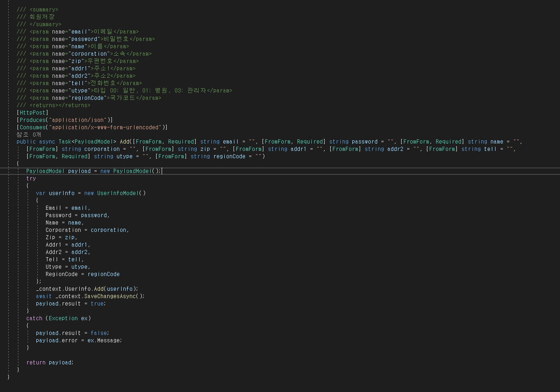Screen dimensions: 560x392
Task: Click 'var userInfo = new UserInfoModel()' line
Action: 91,193
